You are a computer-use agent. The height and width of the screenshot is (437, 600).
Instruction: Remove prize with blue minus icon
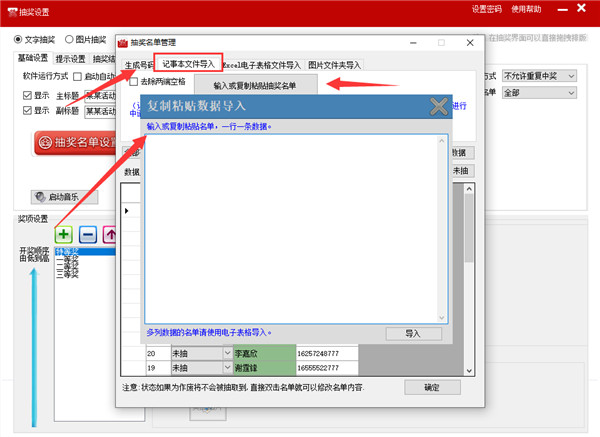click(88, 235)
